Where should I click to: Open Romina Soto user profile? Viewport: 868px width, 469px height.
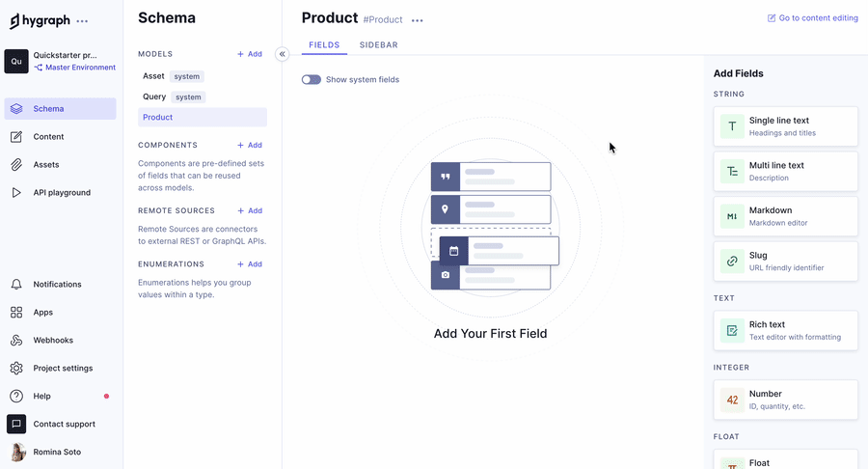[x=59, y=452]
